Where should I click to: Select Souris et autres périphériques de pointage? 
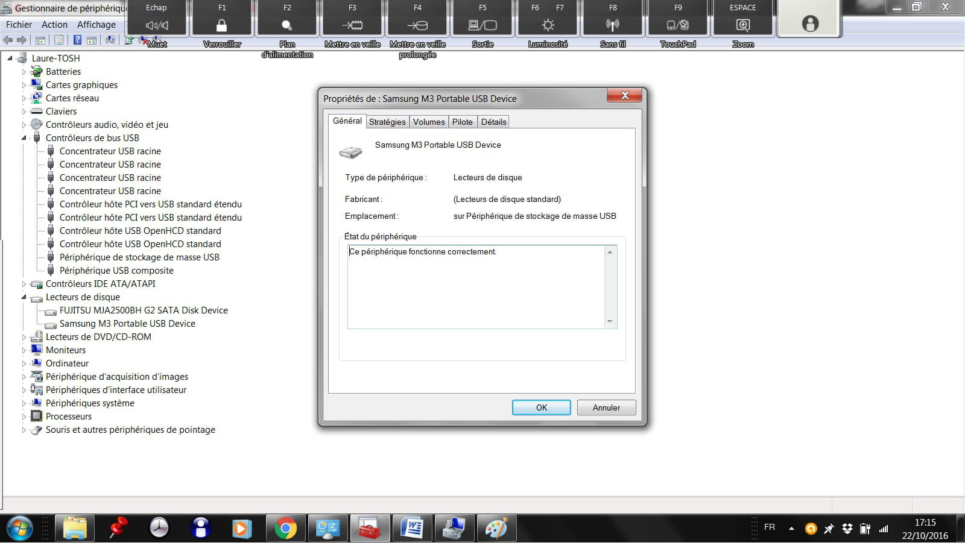coord(130,430)
